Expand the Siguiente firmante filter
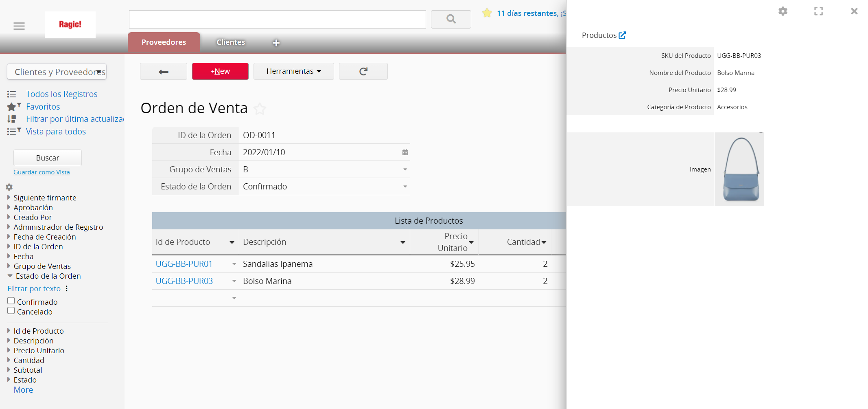This screenshot has height=409, width=868. click(9, 198)
